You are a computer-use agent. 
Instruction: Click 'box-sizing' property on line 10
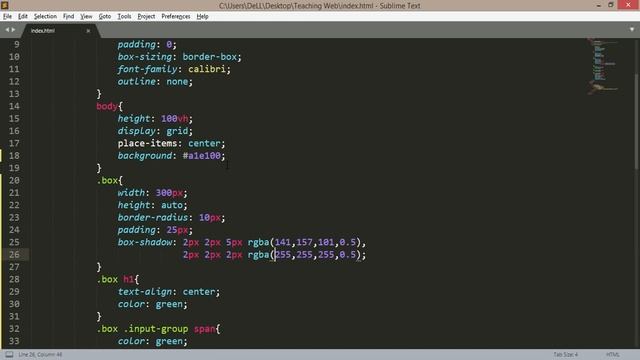click(x=144, y=57)
